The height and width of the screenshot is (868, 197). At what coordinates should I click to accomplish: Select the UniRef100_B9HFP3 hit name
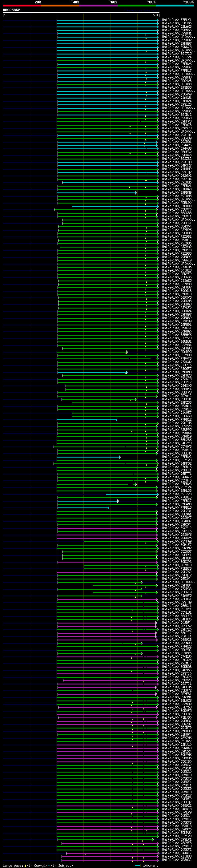pos(176,122)
